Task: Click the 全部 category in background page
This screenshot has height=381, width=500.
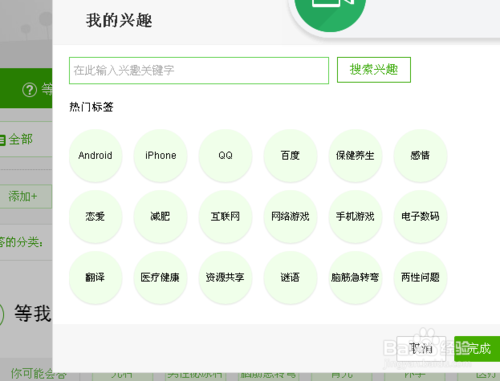Action: [x=17, y=139]
